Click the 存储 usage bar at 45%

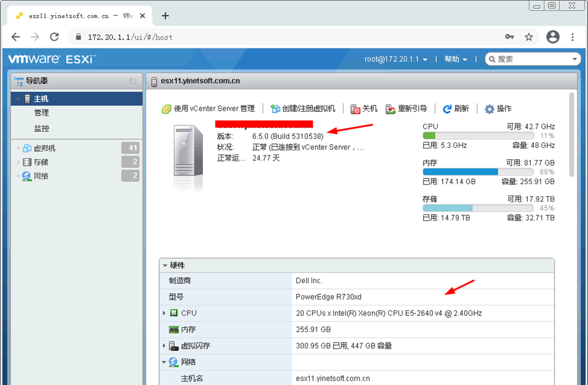pos(478,208)
